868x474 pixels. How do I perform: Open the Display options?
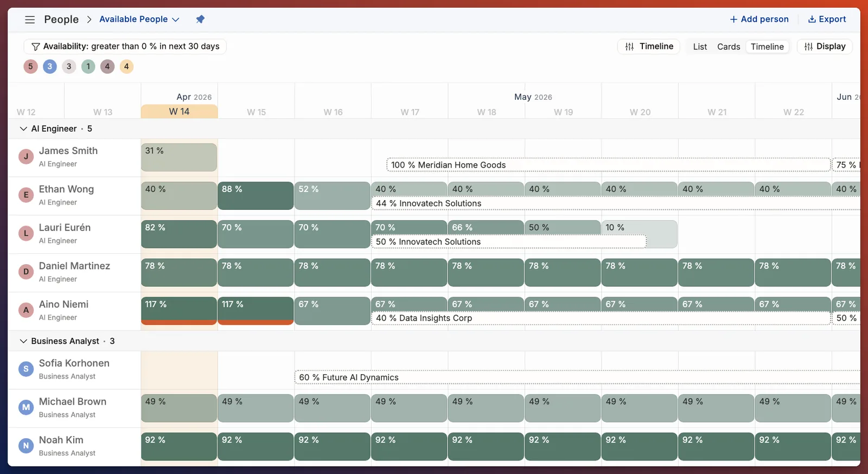pyautogui.click(x=825, y=47)
